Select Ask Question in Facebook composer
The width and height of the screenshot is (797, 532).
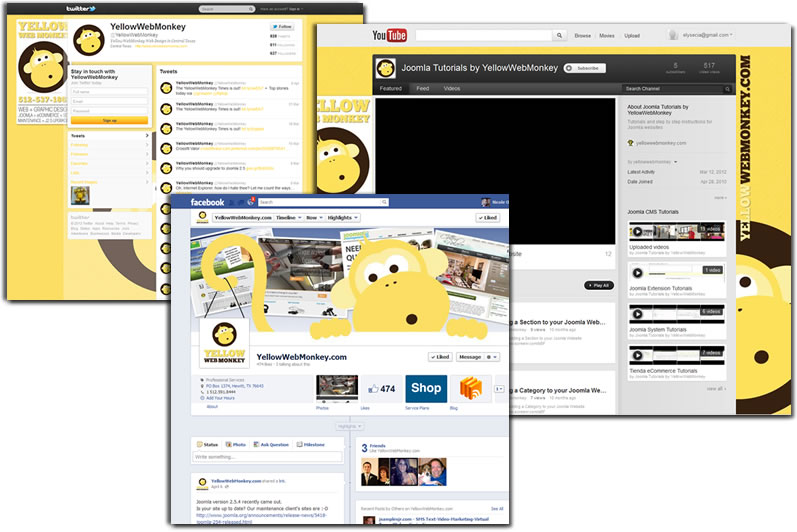[x=271, y=445]
